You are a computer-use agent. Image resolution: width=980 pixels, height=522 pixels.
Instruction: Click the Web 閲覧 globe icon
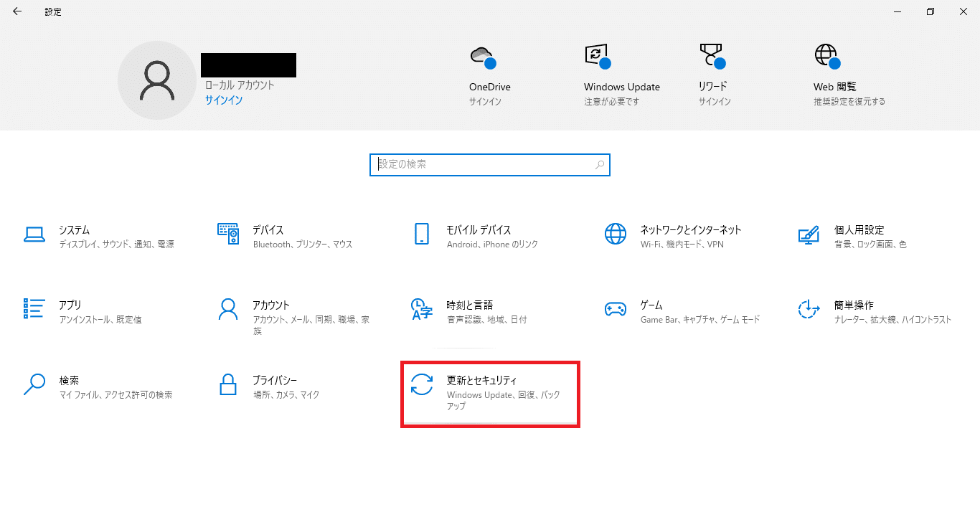tap(826, 57)
